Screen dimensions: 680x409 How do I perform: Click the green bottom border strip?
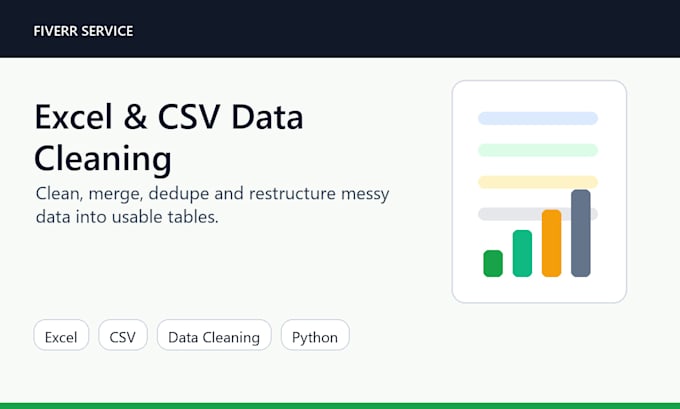tap(340, 406)
